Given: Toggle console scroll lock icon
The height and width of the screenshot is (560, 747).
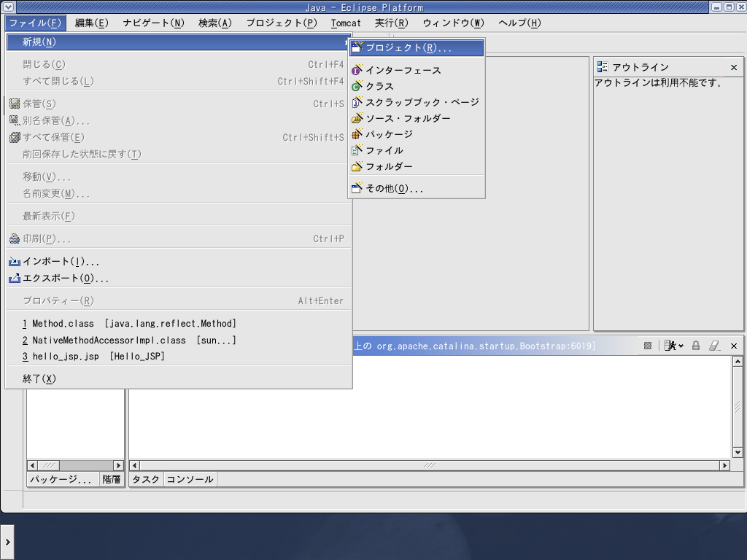Looking at the screenshot, I should point(696,346).
